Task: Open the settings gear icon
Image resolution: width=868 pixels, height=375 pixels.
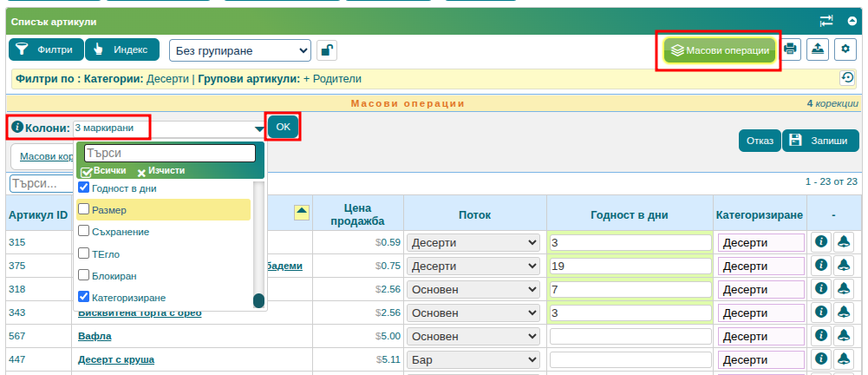Action: [x=845, y=49]
